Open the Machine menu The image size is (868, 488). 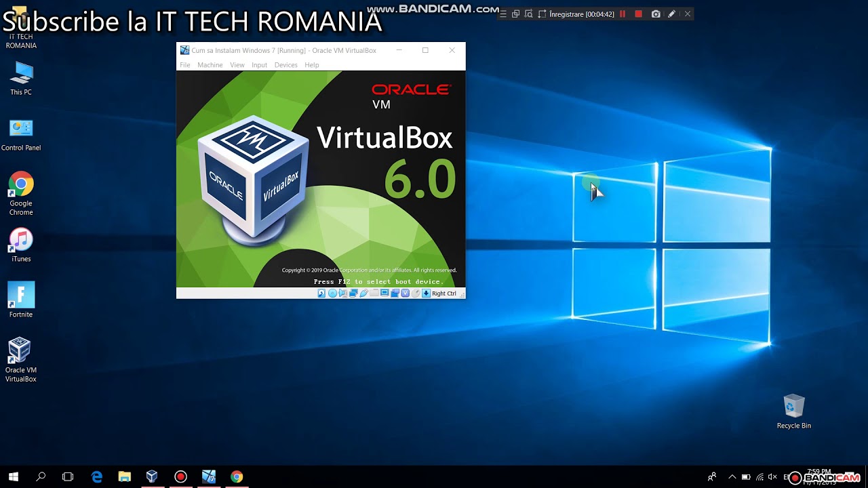210,65
